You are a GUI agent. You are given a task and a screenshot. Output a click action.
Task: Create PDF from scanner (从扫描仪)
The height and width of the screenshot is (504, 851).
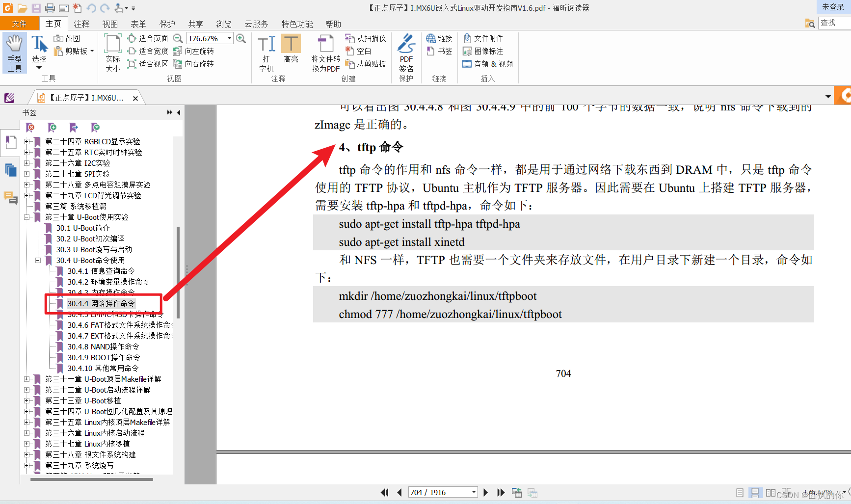click(365, 38)
